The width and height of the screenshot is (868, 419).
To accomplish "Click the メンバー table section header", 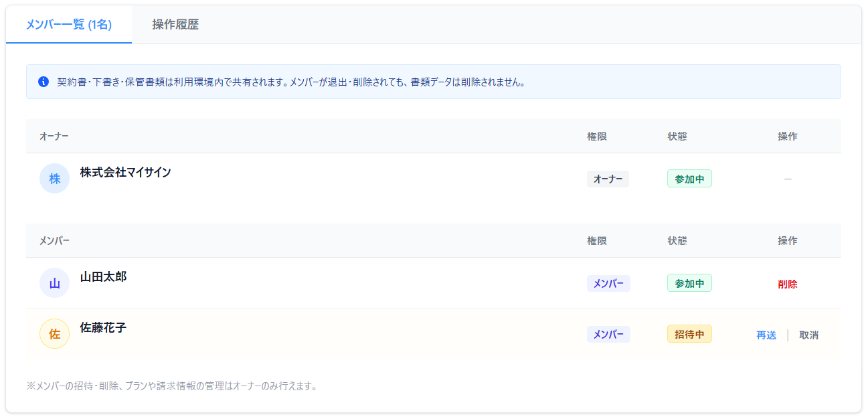I will pos(54,241).
